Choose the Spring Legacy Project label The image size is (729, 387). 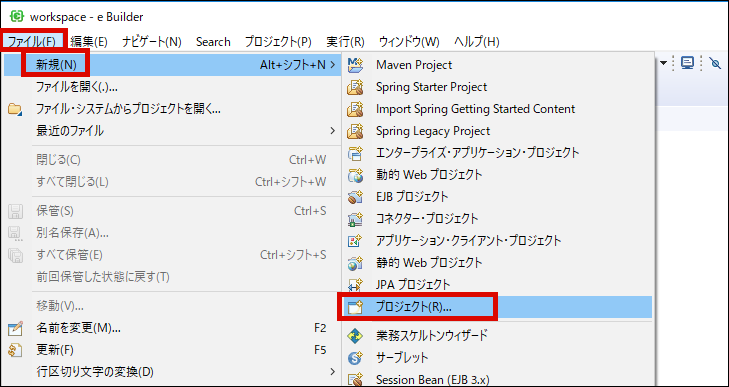coord(433,131)
